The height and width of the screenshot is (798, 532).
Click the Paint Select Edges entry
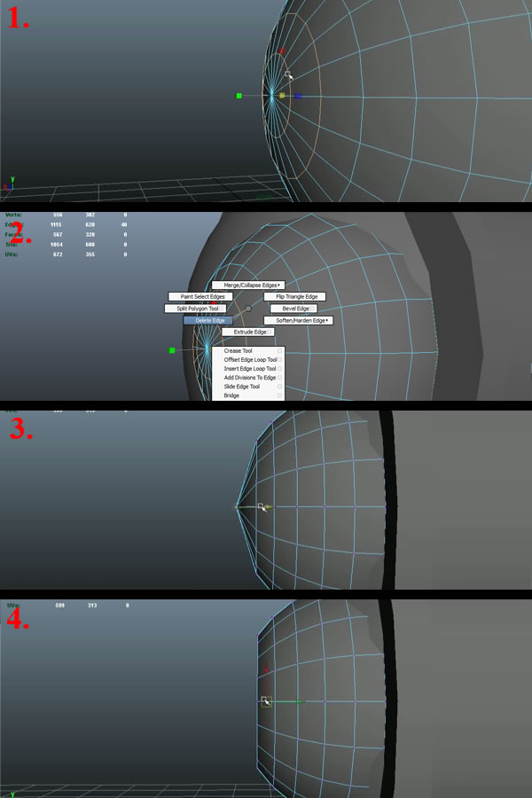[200, 296]
